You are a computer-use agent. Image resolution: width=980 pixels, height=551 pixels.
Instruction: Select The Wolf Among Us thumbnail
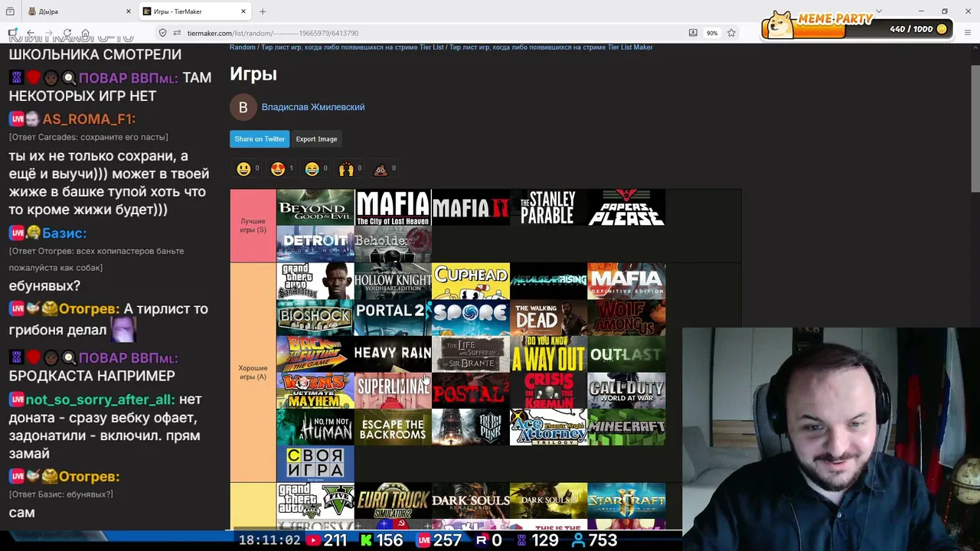point(626,318)
